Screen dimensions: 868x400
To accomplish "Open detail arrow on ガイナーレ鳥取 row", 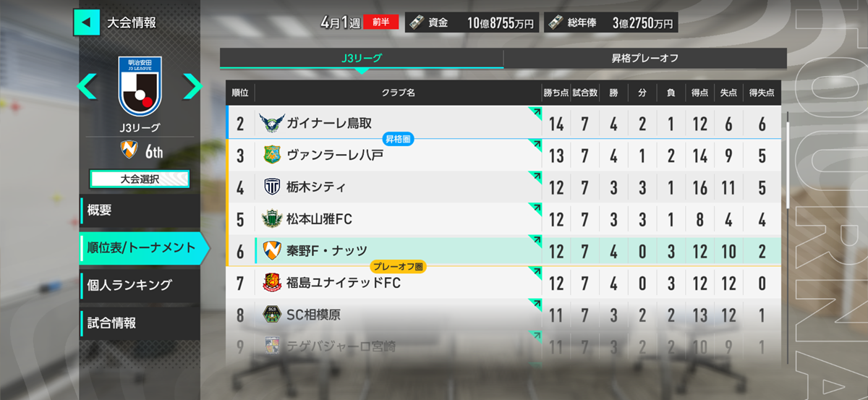I will [535, 112].
